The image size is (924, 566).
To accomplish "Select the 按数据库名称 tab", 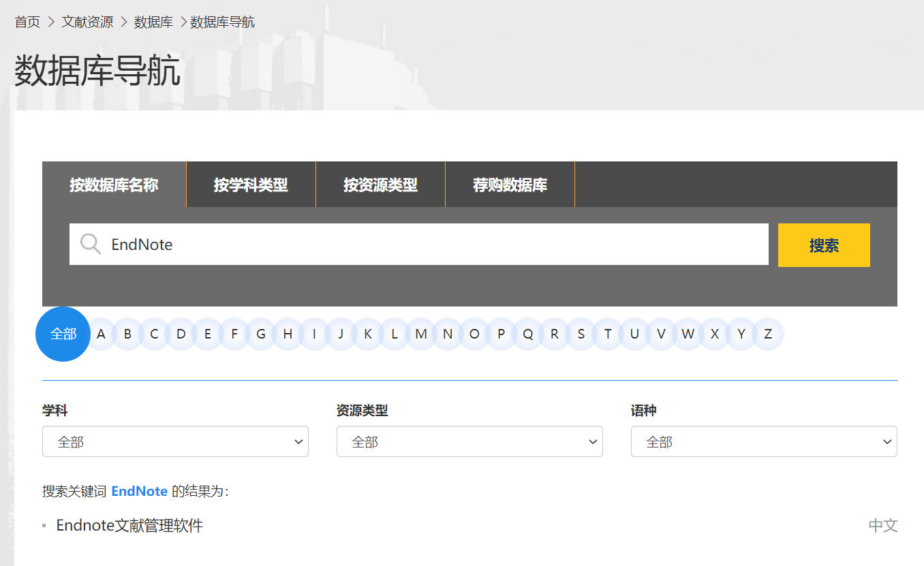I will [x=114, y=185].
